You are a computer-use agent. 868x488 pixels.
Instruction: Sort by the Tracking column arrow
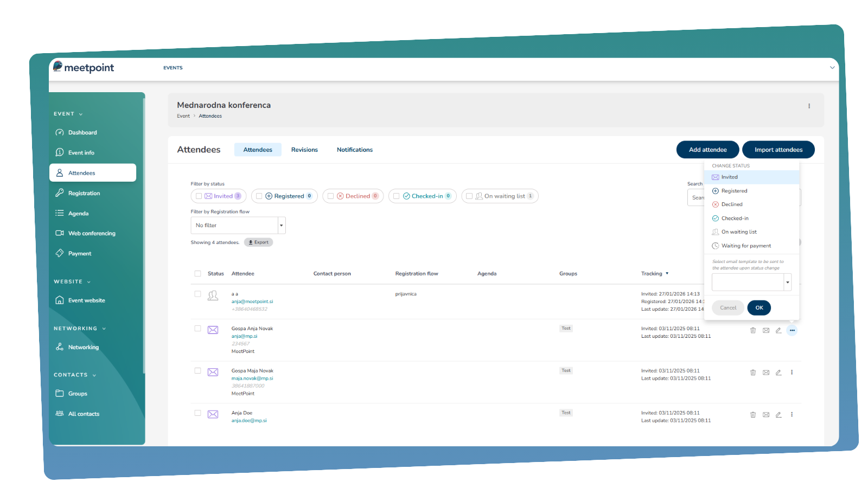pyautogui.click(x=667, y=274)
